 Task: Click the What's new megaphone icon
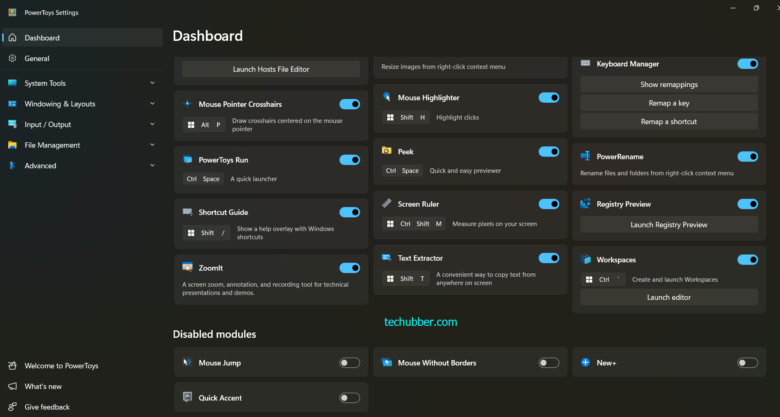[x=12, y=386]
